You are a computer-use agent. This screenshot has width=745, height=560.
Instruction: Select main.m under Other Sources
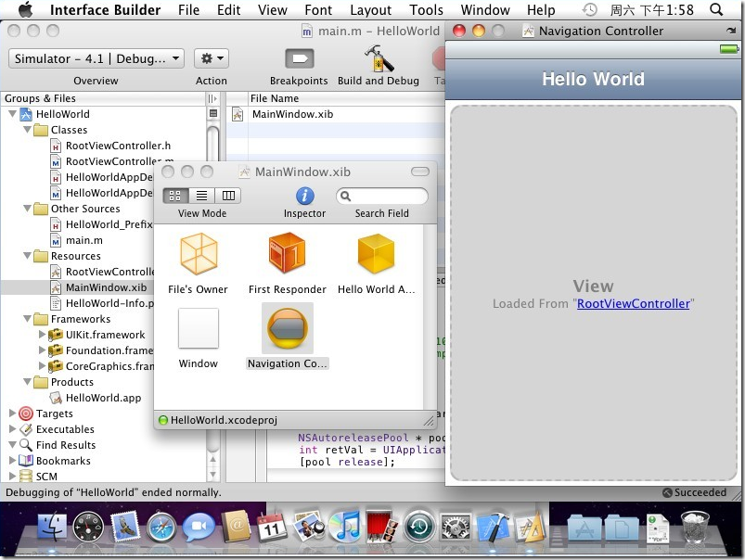click(x=84, y=240)
